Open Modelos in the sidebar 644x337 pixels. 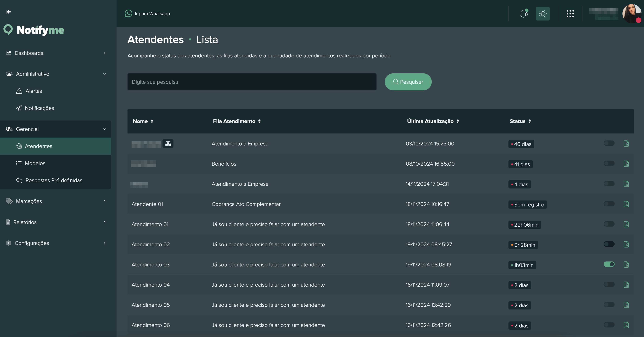[35, 163]
